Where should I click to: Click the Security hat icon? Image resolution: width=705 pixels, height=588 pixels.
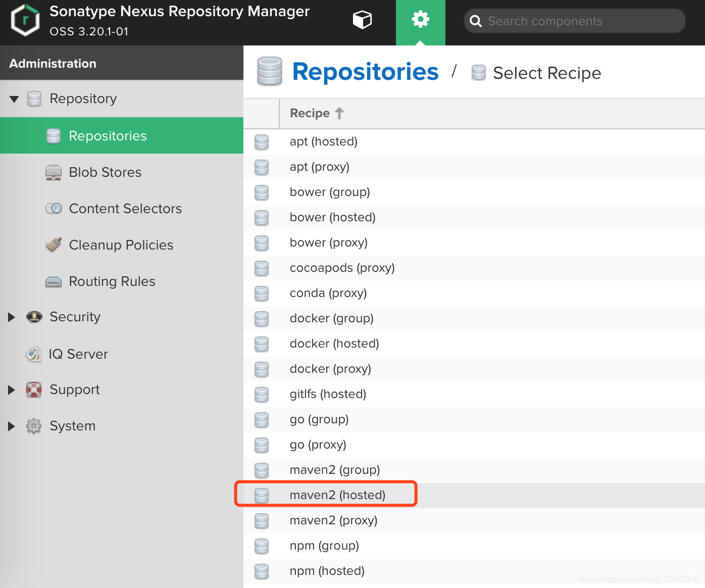pos(34,317)
